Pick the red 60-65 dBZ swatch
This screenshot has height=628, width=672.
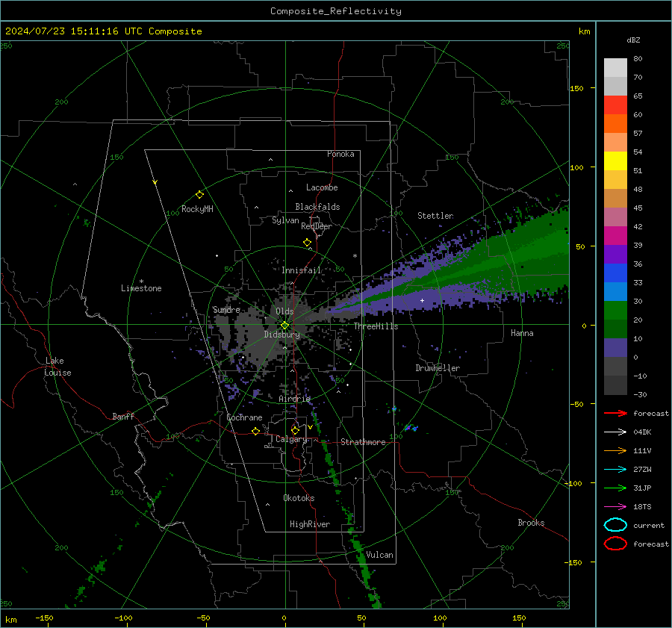(x=615, y=105)
